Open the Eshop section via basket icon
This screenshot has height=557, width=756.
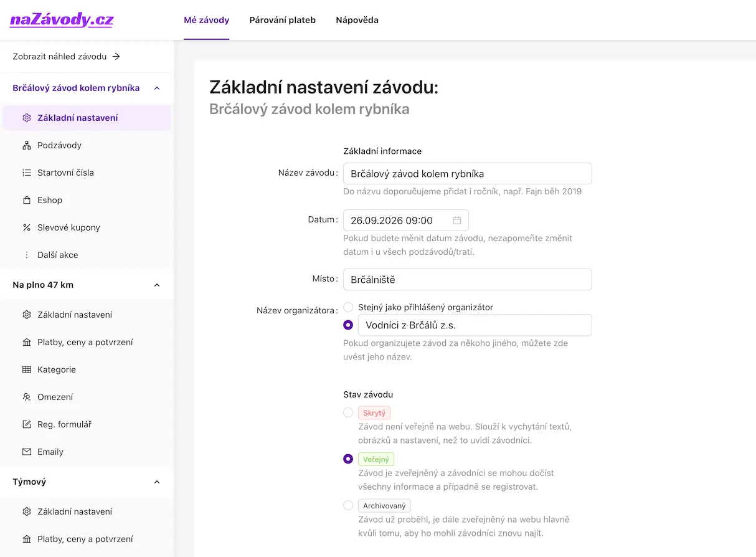[26, 200]
